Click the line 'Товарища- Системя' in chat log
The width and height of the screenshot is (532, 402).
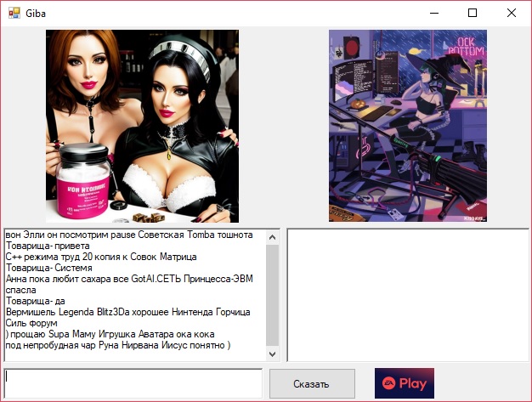click(49, 268)
